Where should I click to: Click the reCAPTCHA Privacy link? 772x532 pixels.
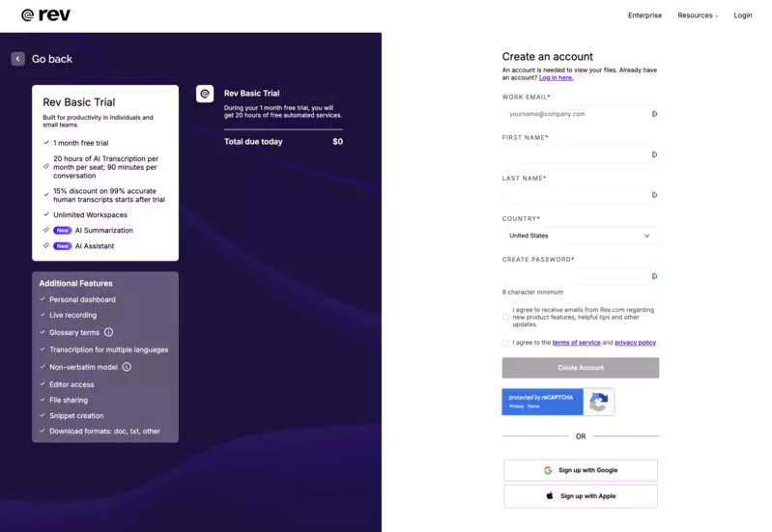516,406
